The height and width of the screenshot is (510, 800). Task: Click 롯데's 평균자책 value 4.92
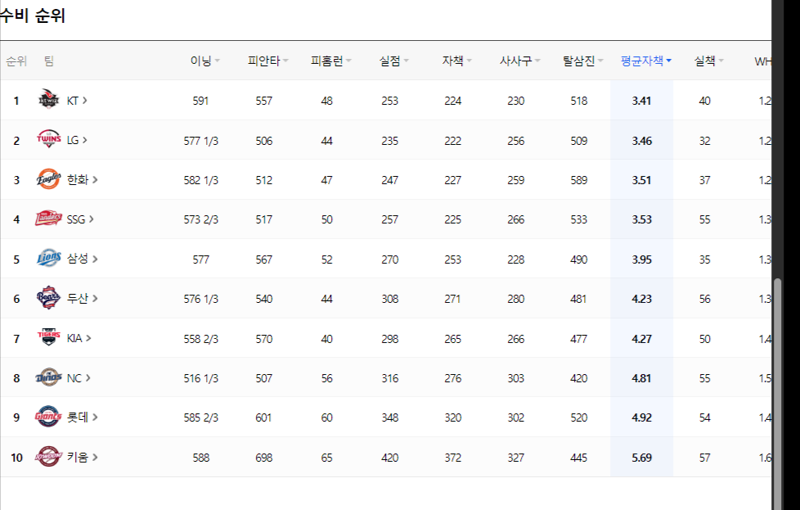point(641,418)
